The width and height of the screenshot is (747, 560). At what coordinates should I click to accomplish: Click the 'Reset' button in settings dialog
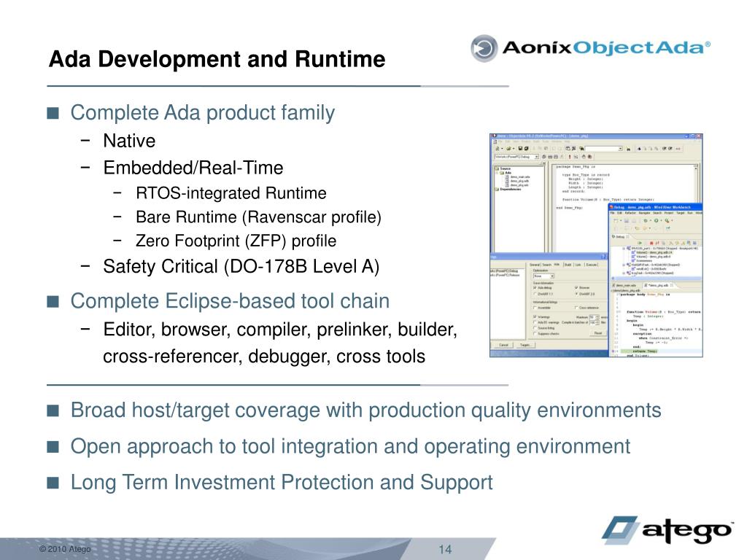(x=598, y=333)
